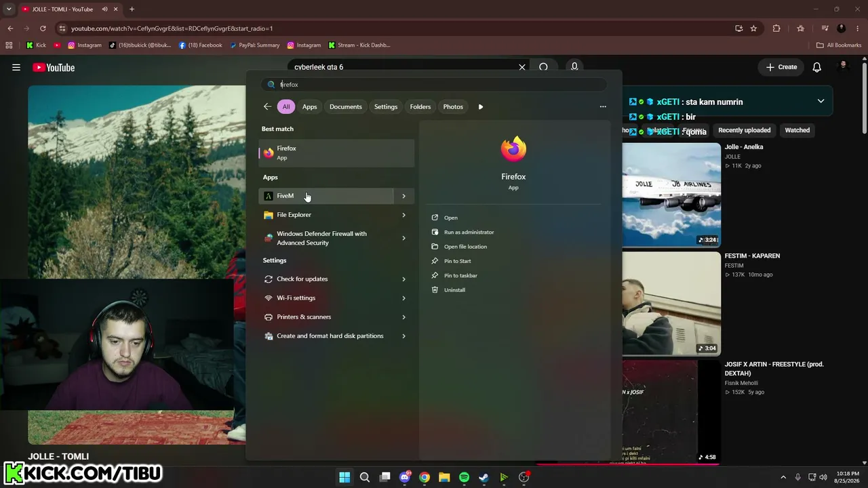Launch Windows Defender Firewall with Advanced Security
The height and width of the screenshot is (488, 868).
pos(326,238)
